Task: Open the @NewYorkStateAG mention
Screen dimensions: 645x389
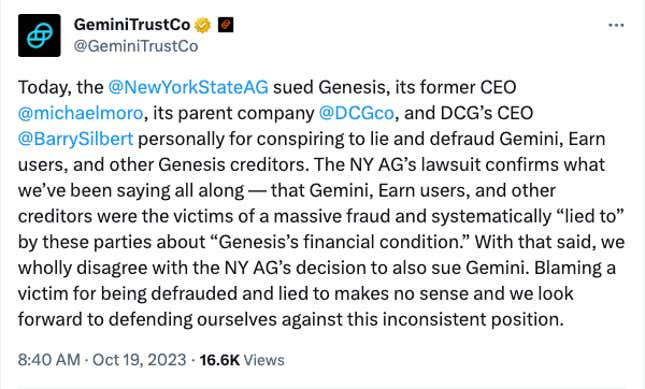Action: tap(188, 87)
